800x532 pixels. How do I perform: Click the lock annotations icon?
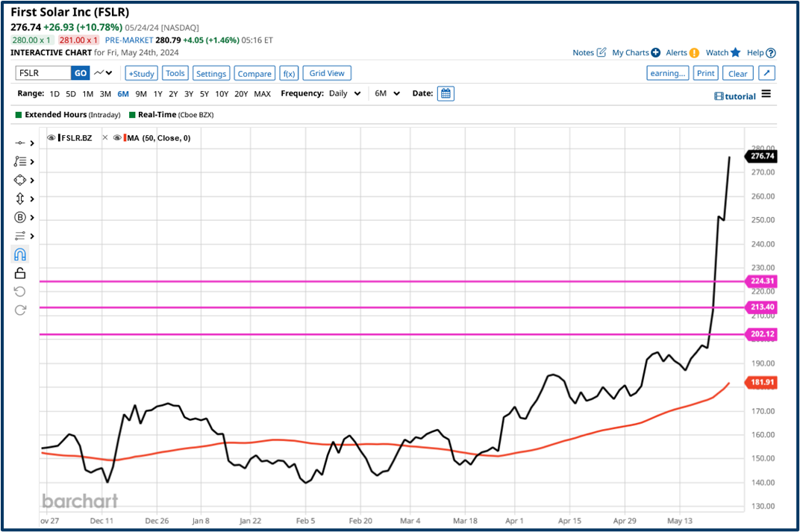point(19,273)
